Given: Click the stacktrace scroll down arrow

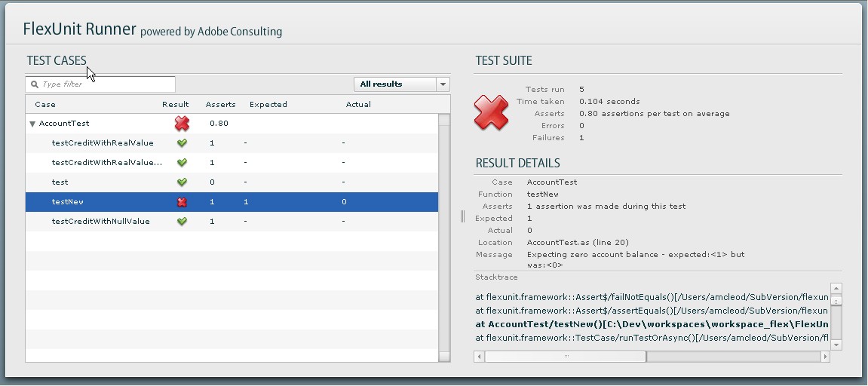Looking at the screenshot, I should pyautogui.click(x=836, y=345).
